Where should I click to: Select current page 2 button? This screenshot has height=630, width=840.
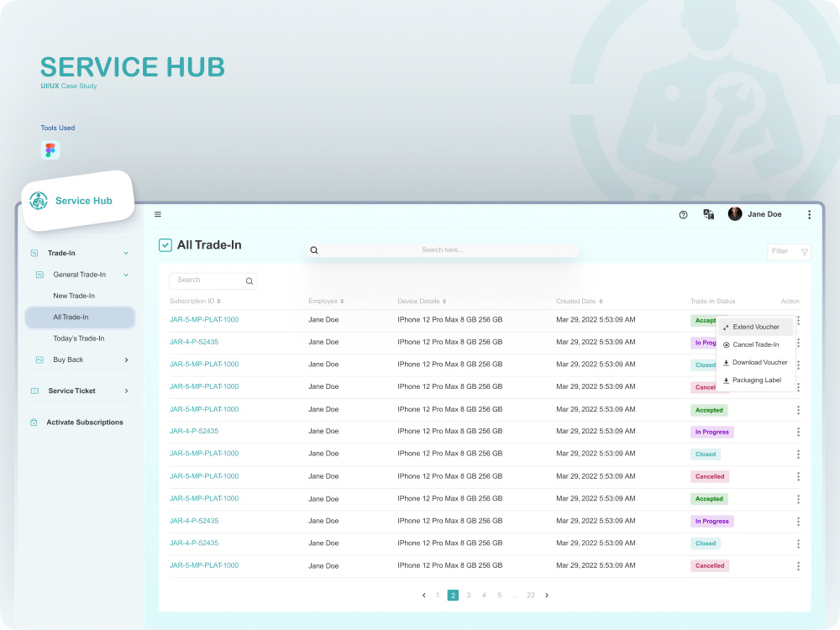[453, 596]
